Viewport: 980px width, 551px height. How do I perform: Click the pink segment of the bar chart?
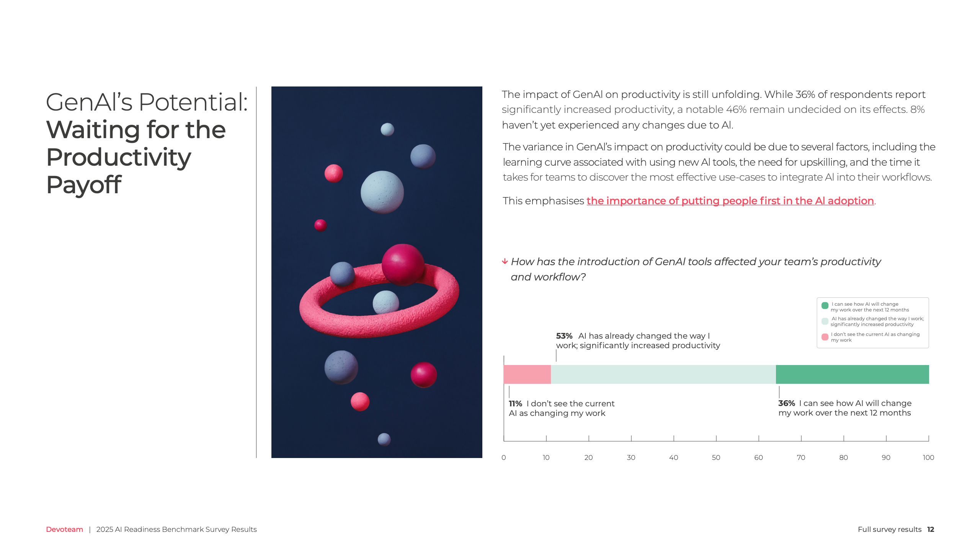tap(527, 374)
